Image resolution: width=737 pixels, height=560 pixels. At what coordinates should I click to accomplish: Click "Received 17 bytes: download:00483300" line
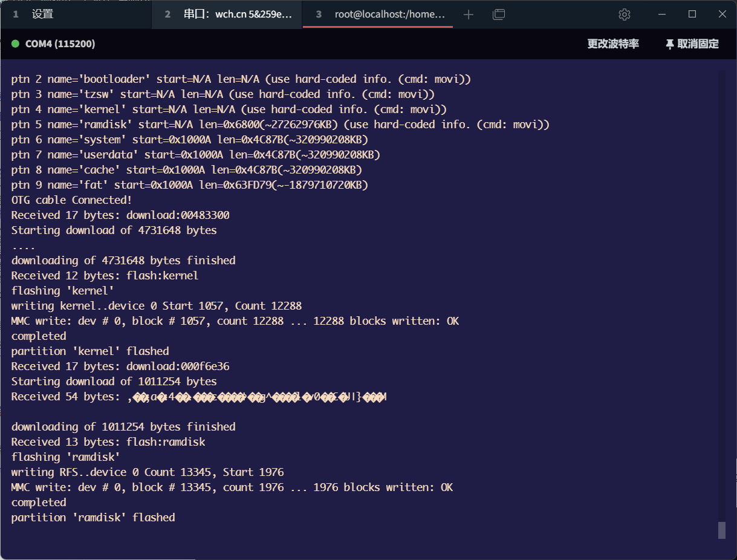pos(120,215)
